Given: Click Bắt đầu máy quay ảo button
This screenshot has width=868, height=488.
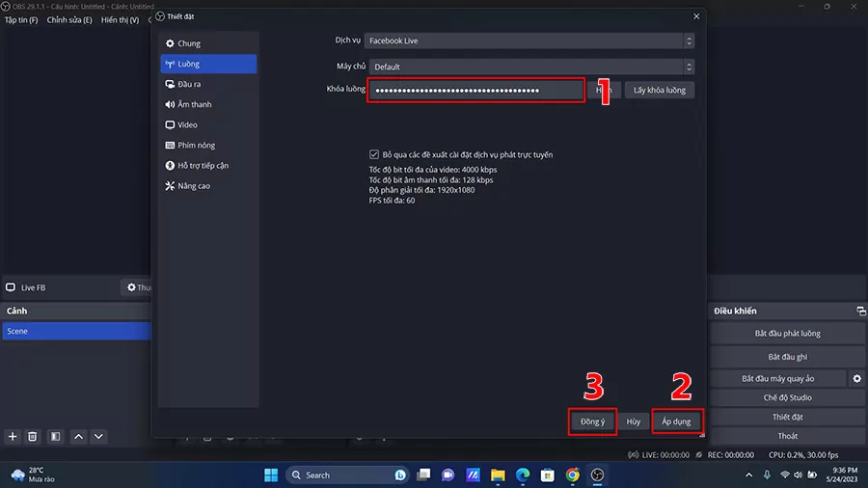Looking at the screenshot, I should [x=777, y=378].
